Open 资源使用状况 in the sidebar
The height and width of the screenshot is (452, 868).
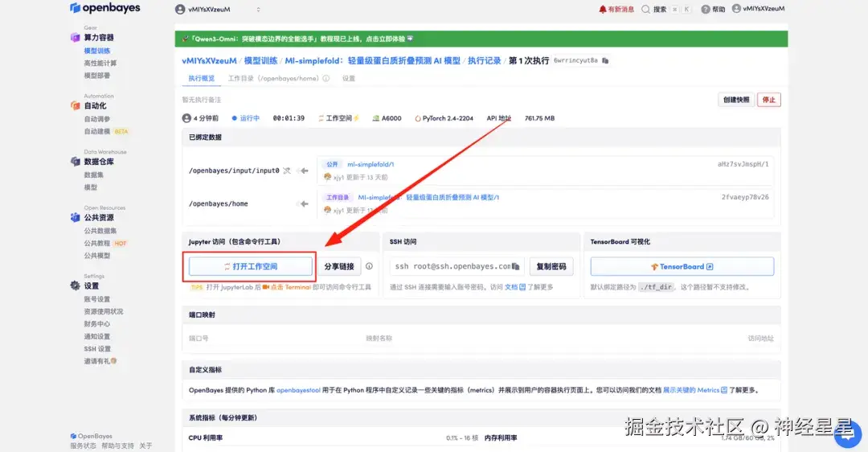(104, 311)
